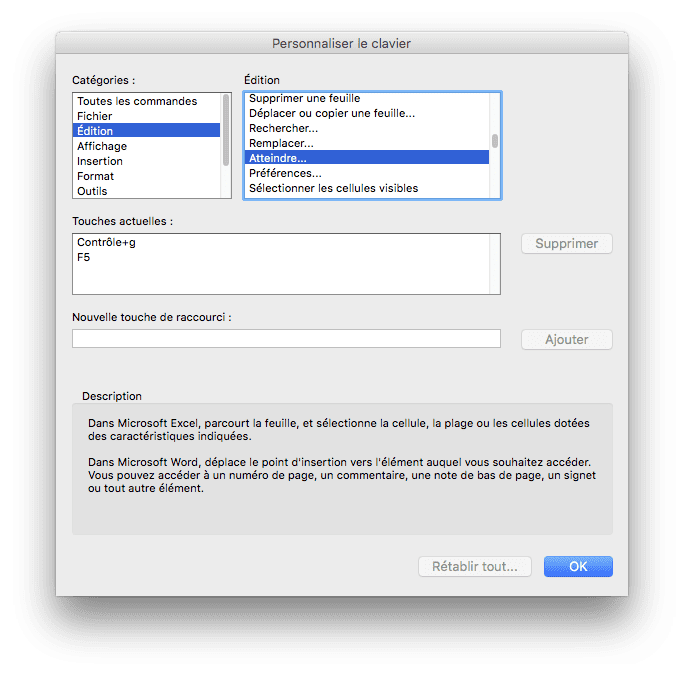Pick the Format category
The width and height of the screenshot is (684, 676).
(x=147, y=176)
